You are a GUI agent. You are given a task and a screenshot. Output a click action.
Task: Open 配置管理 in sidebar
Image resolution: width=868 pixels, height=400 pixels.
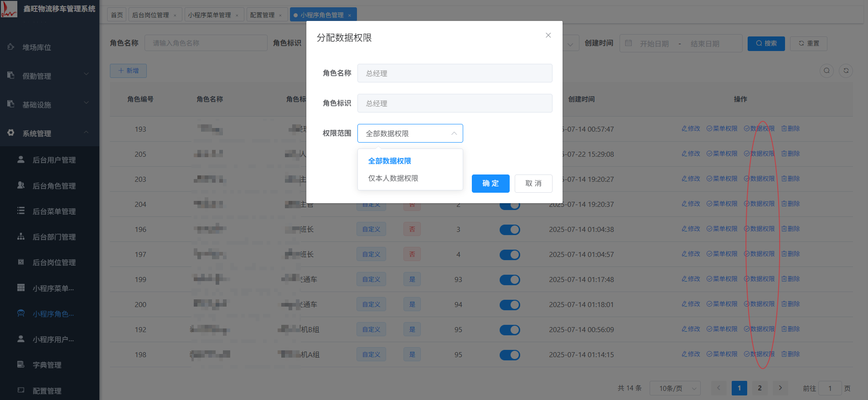click(50, 391)
